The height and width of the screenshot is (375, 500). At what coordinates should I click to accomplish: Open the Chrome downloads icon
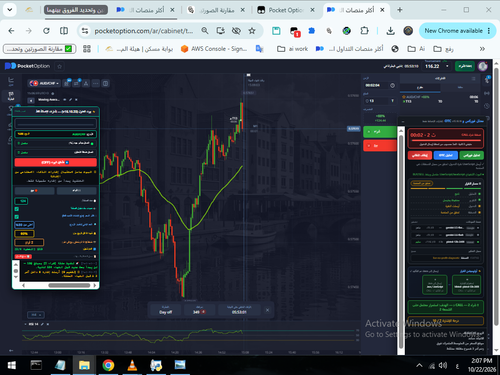pos(391,31)
